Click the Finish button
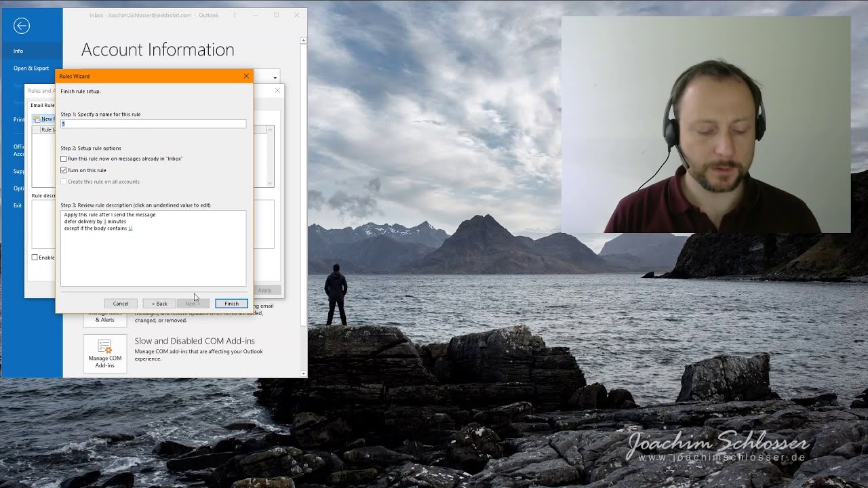 231,304
